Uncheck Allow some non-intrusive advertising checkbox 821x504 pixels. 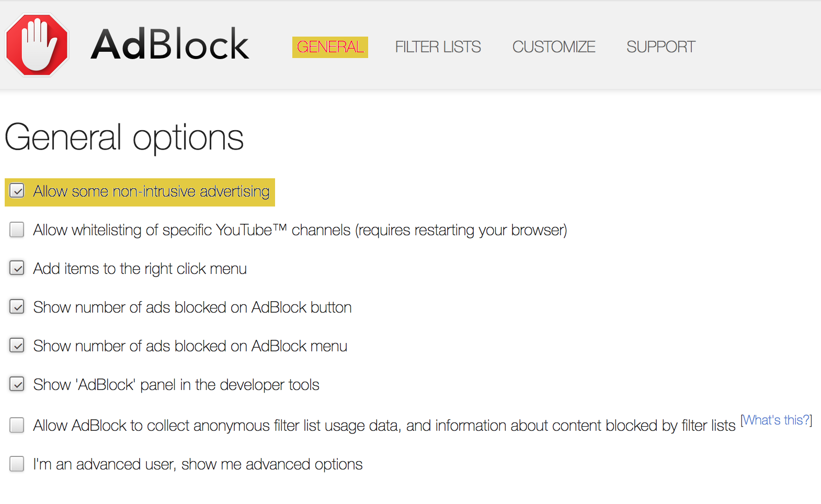coord(17,191)
